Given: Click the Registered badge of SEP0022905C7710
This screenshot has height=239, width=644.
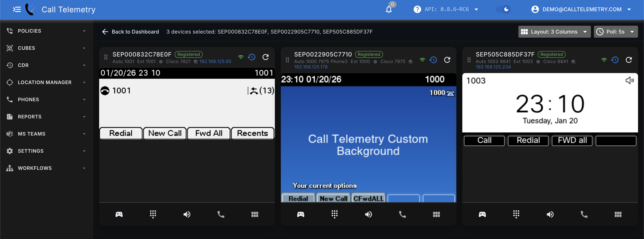Looking at the screenshot, I should [x=369, y=54].
